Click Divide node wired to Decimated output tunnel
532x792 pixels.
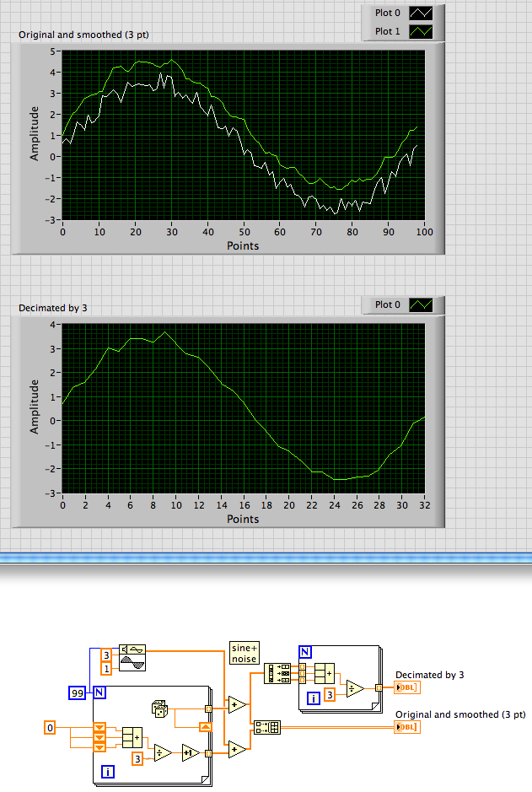[x=355, y=688]
